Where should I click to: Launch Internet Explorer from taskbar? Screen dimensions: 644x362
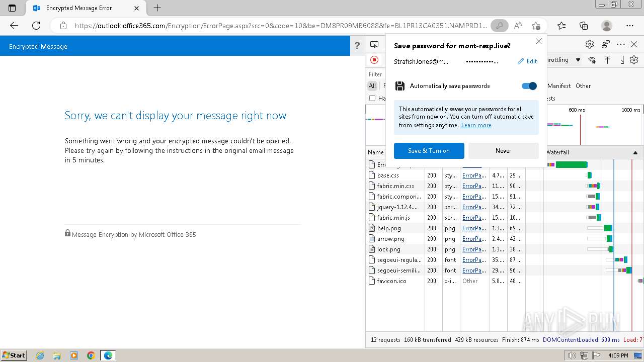[x=40, y=355]
